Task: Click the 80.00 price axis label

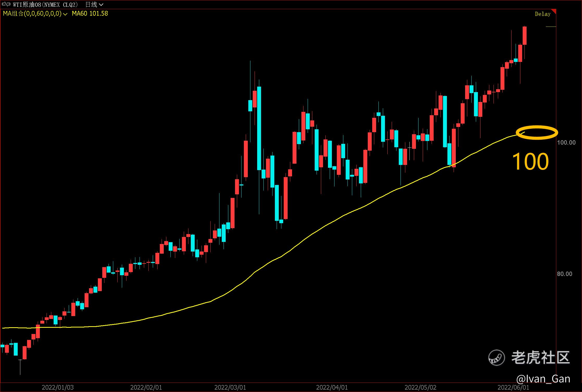Action: point(565,274)
